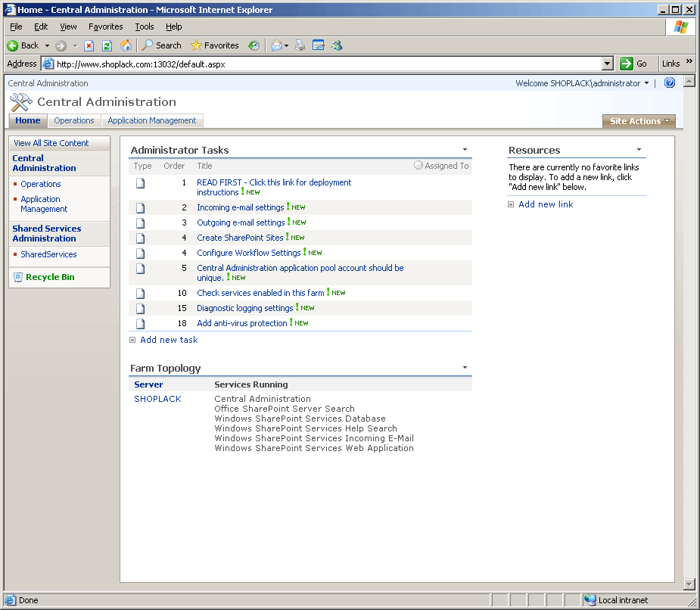Image resolution: width=700 pixels, height=610 pixels.
Task: Open the Incoming e-mail settings task link
Action: tap(240, 207)
